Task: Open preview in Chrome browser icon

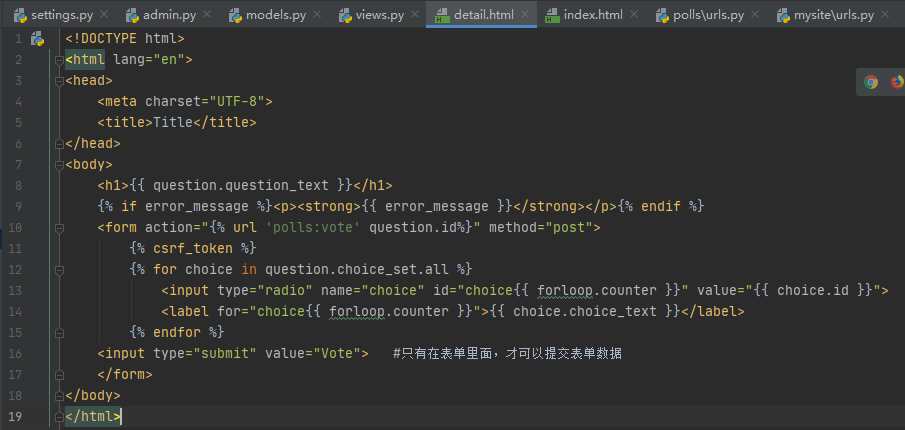Action: coord(871,82)
